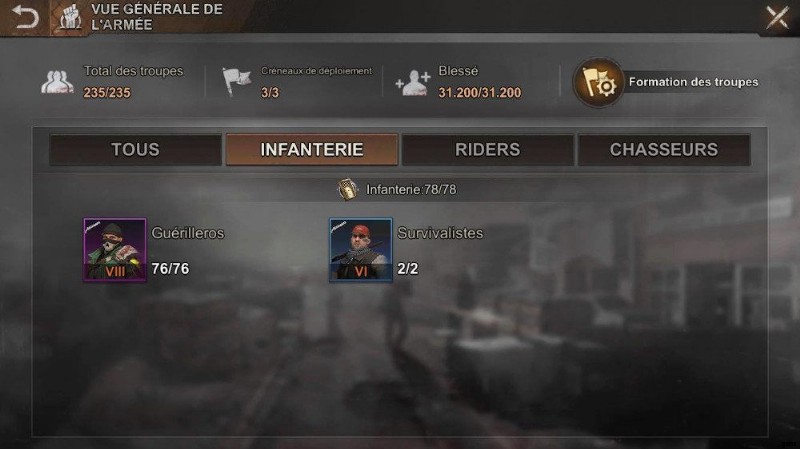Image resolution: width=800 pixels, height=449 pixels.
Task: Go back using the return arrow icon
Action: coord(26,17)
